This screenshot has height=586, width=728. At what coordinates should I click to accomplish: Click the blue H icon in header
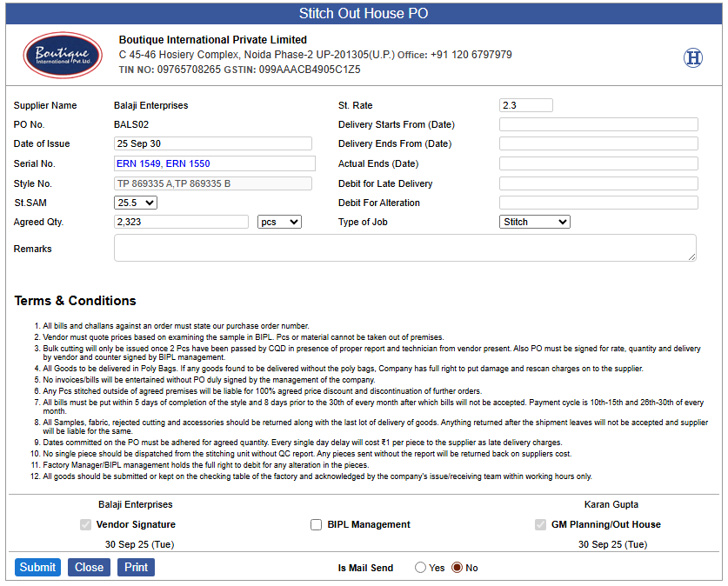pyautogui.click(x=692, y=58)
